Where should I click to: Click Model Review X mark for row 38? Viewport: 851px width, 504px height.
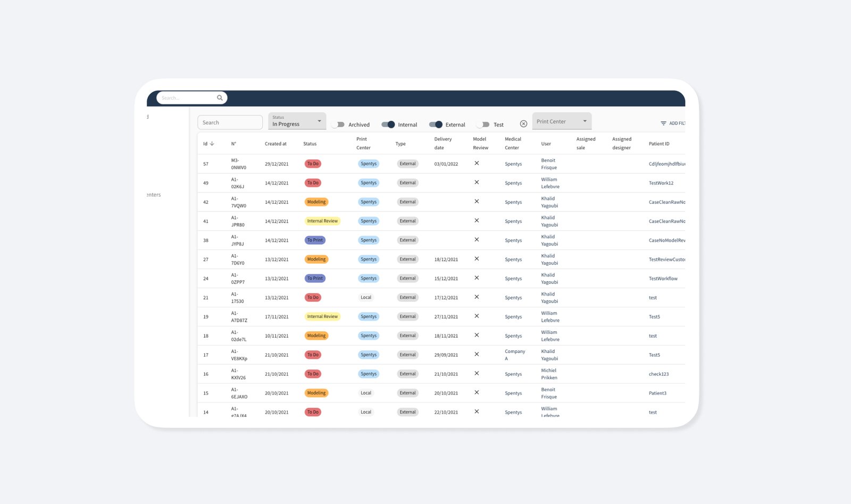[477, 240]
